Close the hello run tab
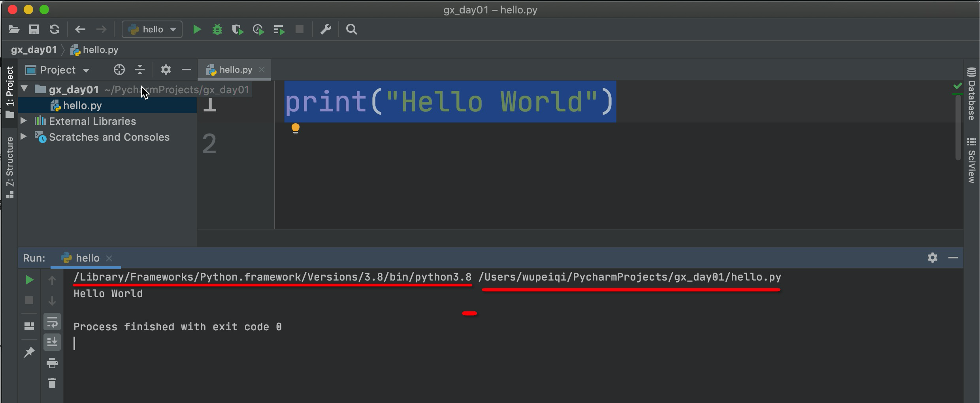Image resolution: width=980 pixels, height=403 pixels. (109, 258)
